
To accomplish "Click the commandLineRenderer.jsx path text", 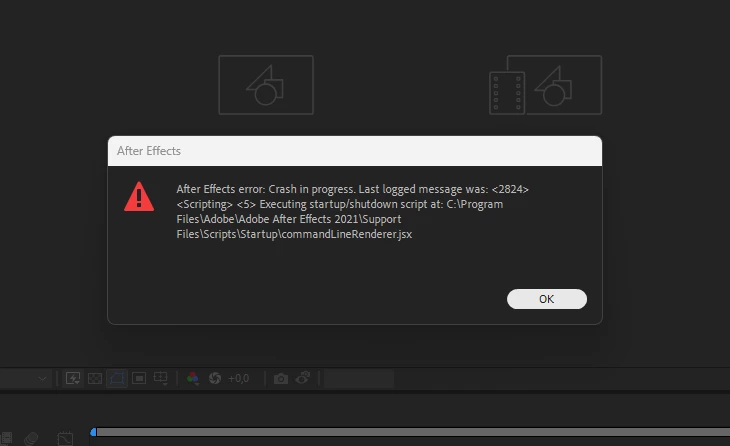I will pos(294,234).
